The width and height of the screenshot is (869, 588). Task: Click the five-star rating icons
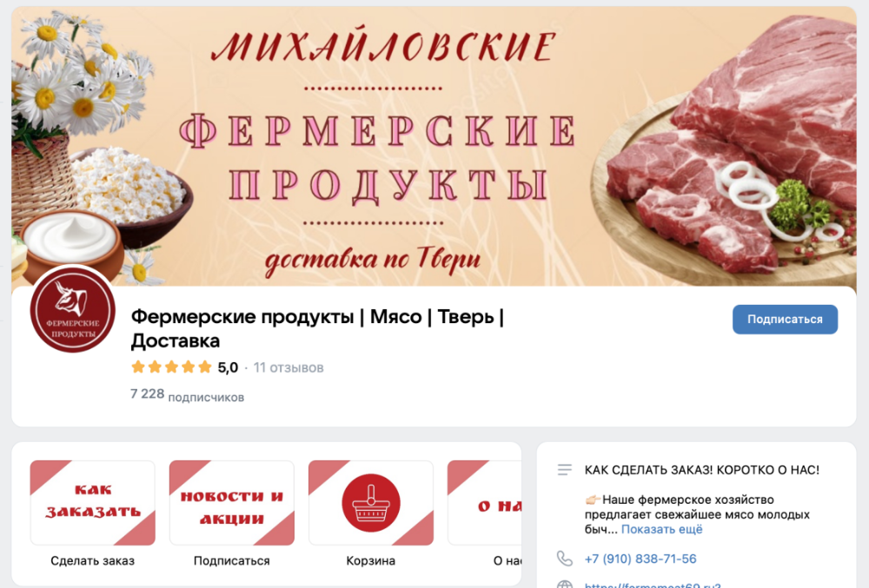click(171, 367)
